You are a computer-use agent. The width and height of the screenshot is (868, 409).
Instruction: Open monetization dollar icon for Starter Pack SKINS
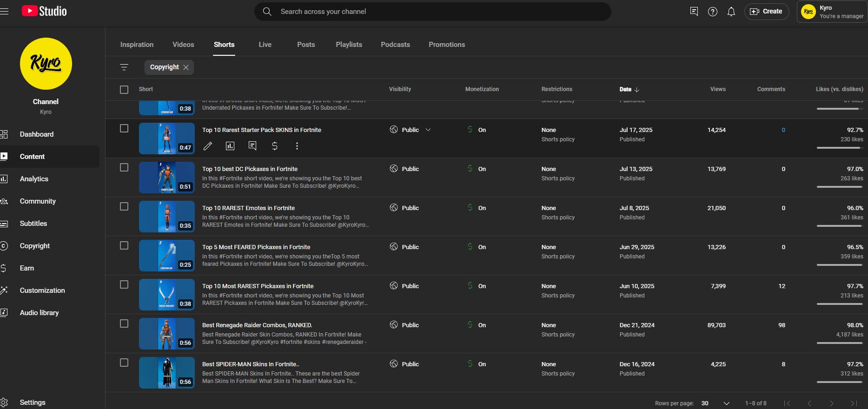coord(275,146)
